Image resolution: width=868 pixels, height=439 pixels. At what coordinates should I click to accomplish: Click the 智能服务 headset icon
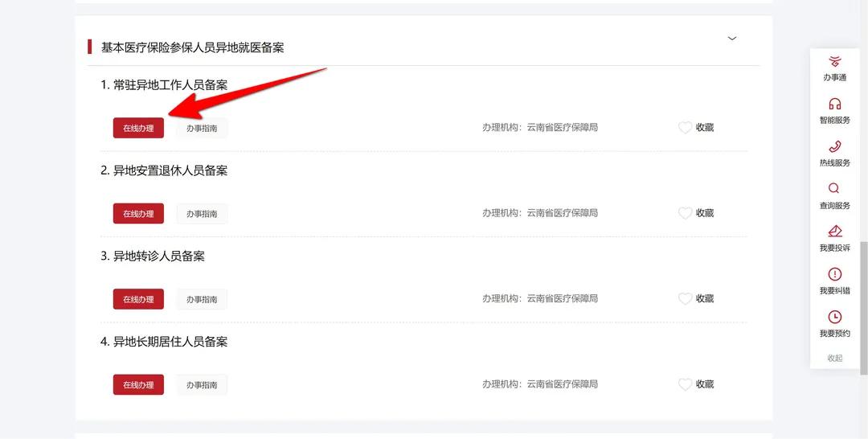(x=834, y=105)
